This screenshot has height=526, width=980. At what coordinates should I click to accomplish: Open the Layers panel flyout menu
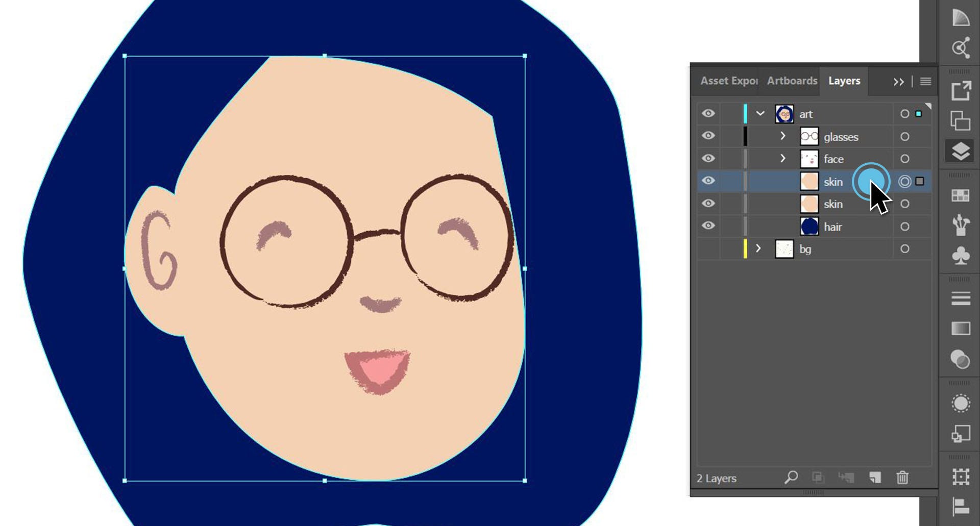click(x=925, y=81)
